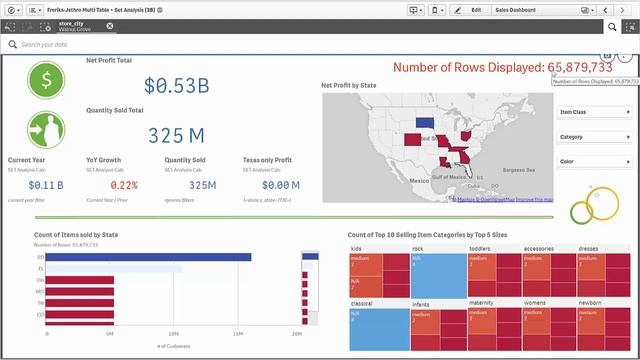640x360 pixels.
Task: Select the 325 M Quantity Sold Total value
Action: [176, 136]
